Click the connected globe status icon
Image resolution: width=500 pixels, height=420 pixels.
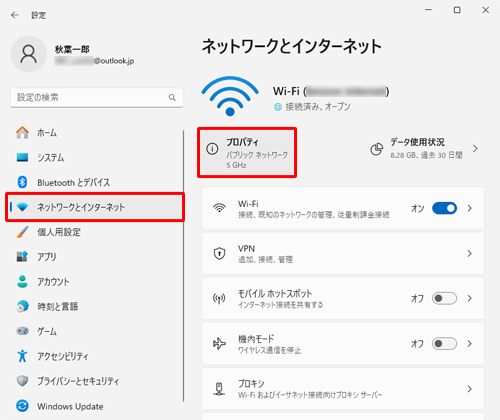click(x=278, y=107)
